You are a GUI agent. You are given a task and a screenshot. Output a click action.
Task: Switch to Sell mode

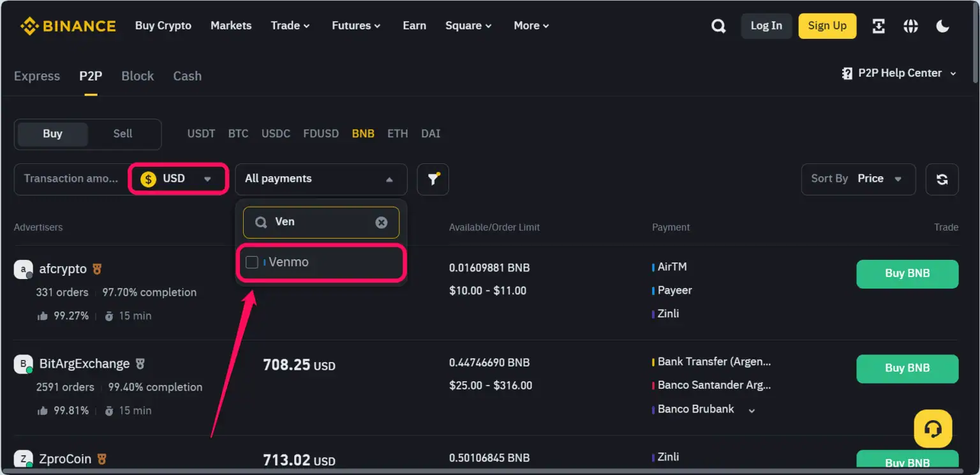pyautogui.click(x=122, y=134)
